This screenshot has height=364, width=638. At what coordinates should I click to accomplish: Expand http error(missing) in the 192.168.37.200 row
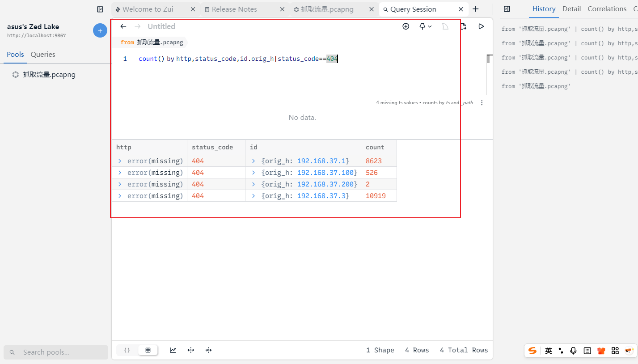[120, 184]
